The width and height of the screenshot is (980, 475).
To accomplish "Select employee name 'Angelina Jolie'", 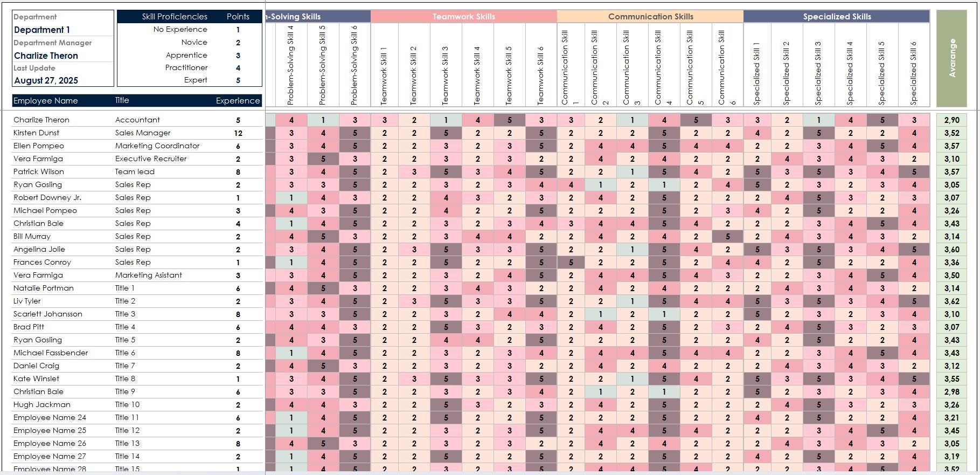I will 39,249.
